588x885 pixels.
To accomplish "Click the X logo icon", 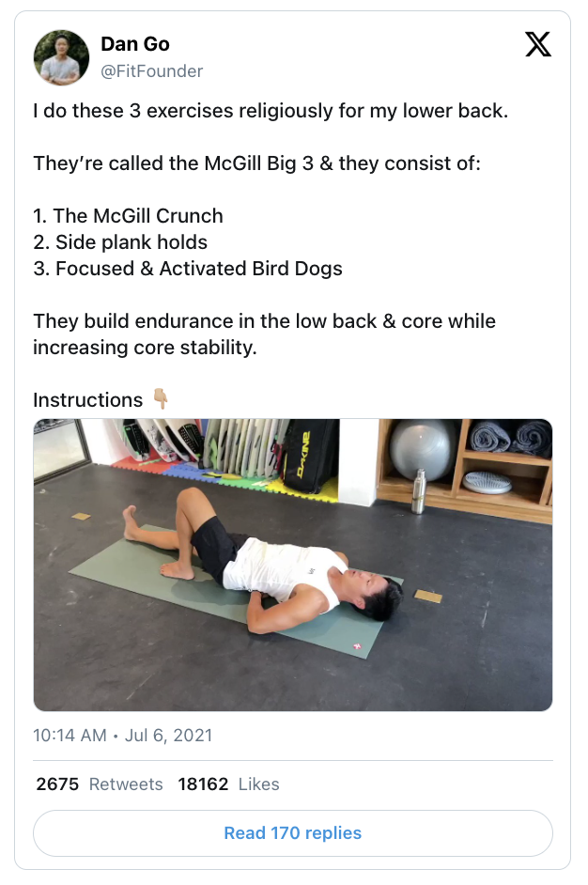I will 538,44.
